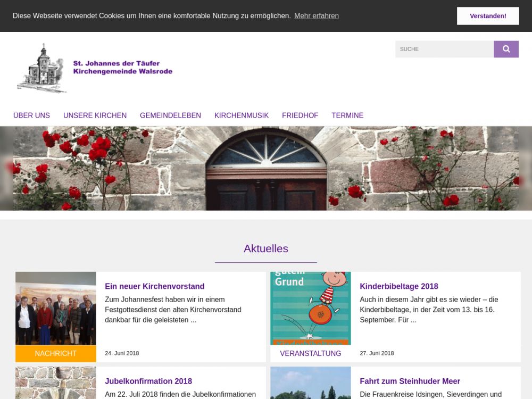Expand the Kirchenmusik navigation item
The height and width of the screenshot is (399, 532).
point(242,115)
